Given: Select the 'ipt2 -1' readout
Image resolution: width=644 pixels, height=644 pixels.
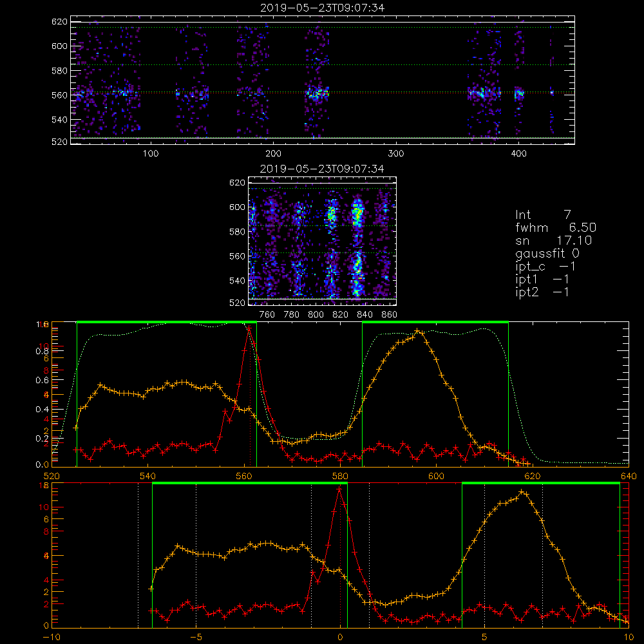Looking at the screenshot, I should 542,292.
